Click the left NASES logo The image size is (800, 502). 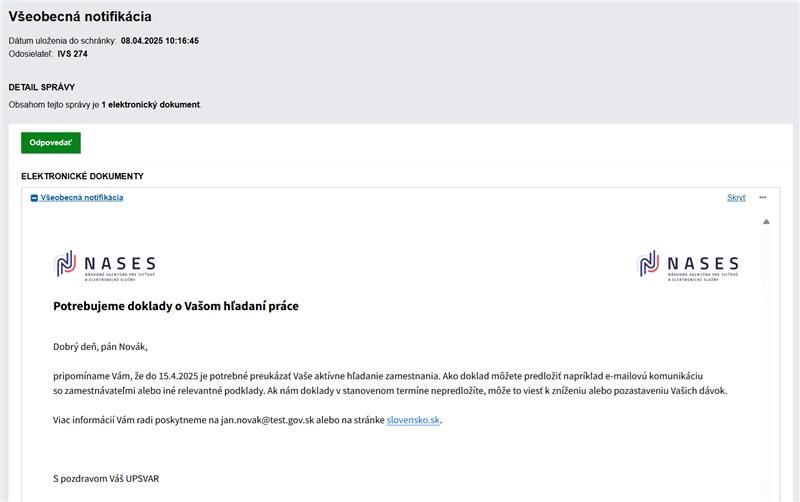[x=105, y=265]
